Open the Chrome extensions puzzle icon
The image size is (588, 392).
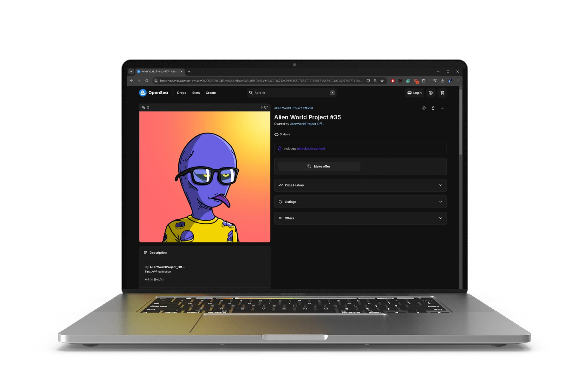coord(423,81)
